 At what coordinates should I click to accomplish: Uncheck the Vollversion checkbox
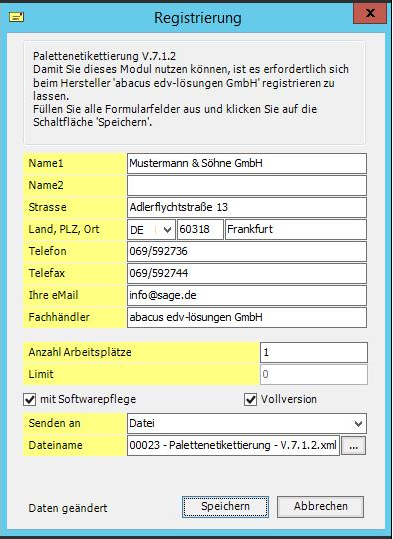(250, 400)
